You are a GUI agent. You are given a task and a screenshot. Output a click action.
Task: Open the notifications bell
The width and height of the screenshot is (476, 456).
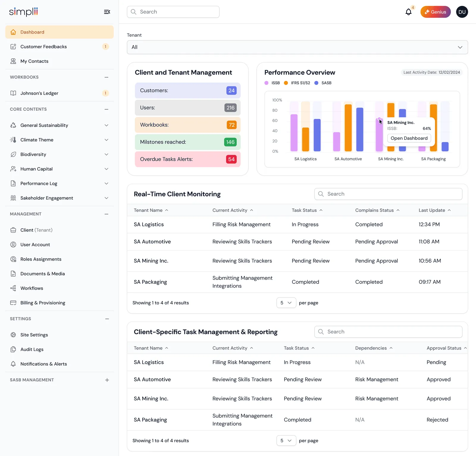(x=408, y=12)
